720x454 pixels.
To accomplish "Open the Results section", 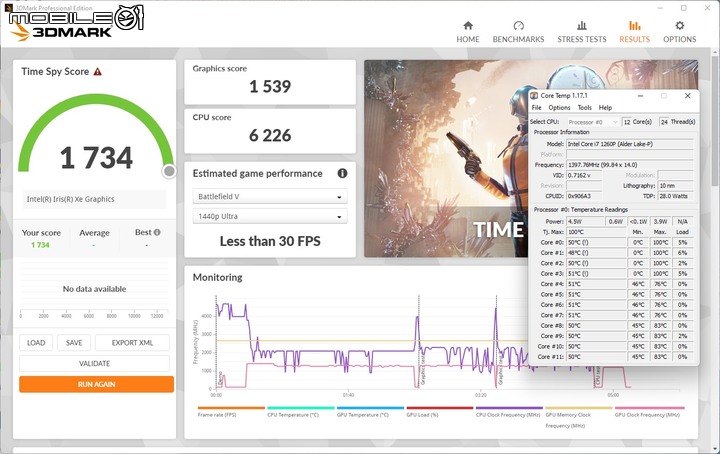I will pyautogui.click(x=634, y=32).
